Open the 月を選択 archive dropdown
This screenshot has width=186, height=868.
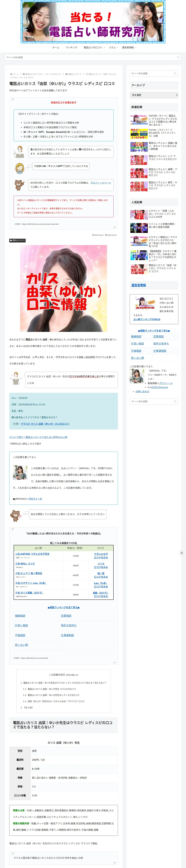click(154, 95)
